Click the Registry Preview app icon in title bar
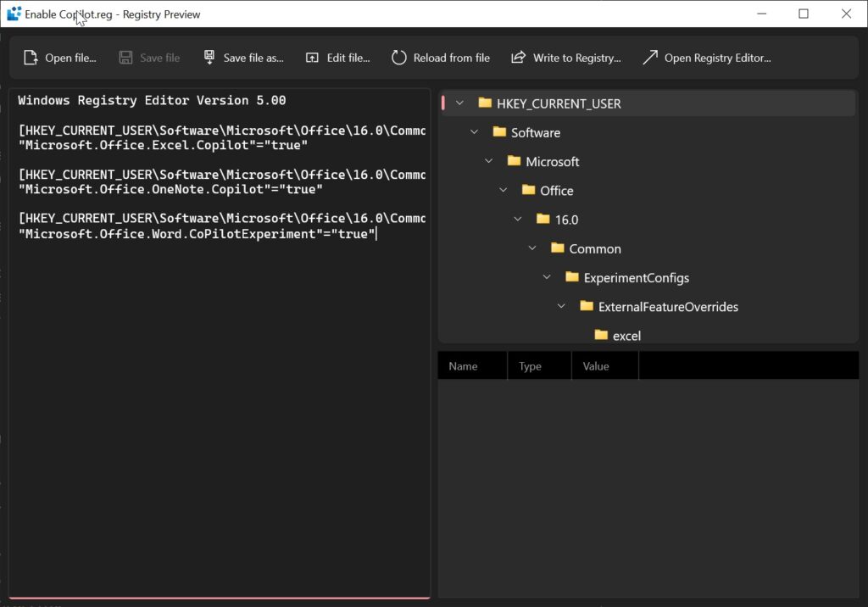Screen dimensions: 868x607 [13, 14]
